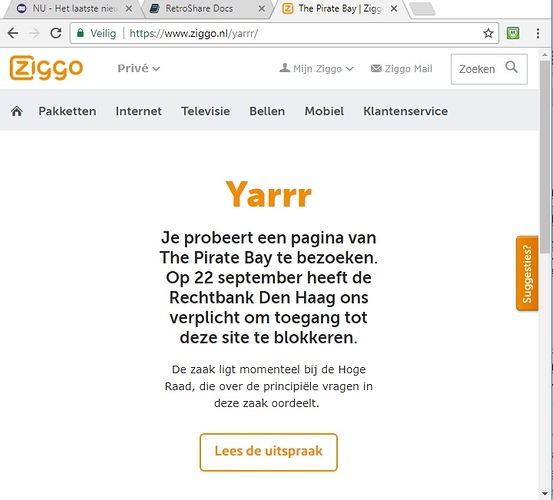The image size is (553, 500).
Task: Expand the Privé dropdown
Action: coord(139,68)
